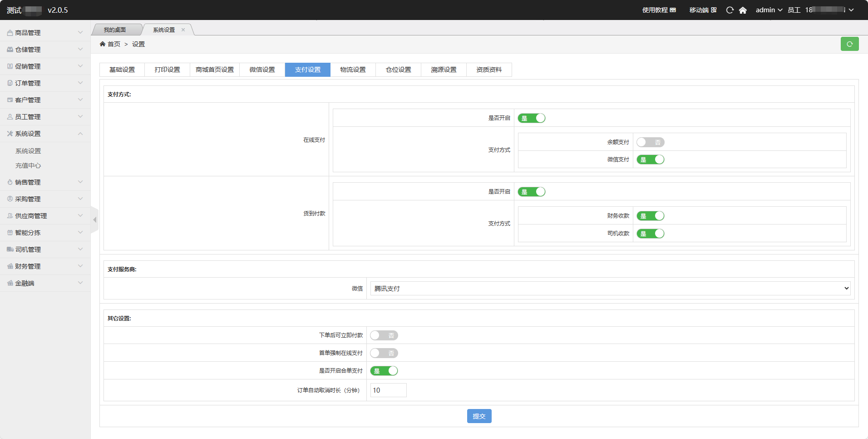Toggle off 司机收款 switch
Screen dimensions: 868x439
pyautogui.click(x=650, y=234)
